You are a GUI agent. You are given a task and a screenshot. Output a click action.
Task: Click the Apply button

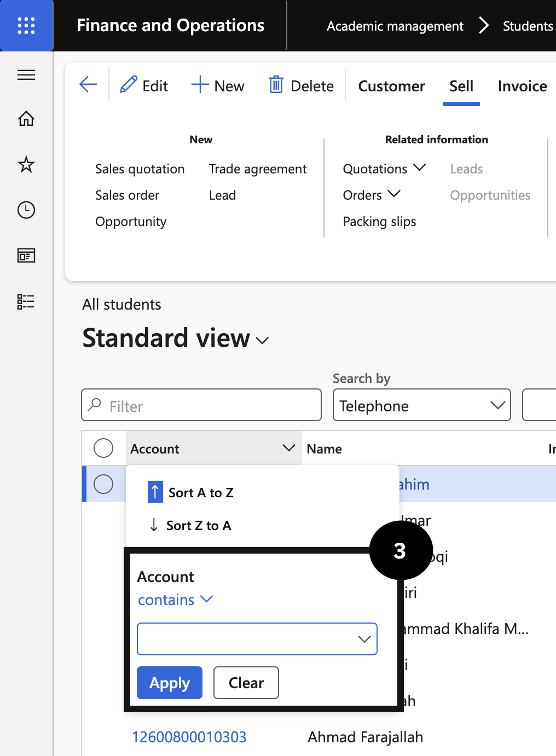pos(170,683)
